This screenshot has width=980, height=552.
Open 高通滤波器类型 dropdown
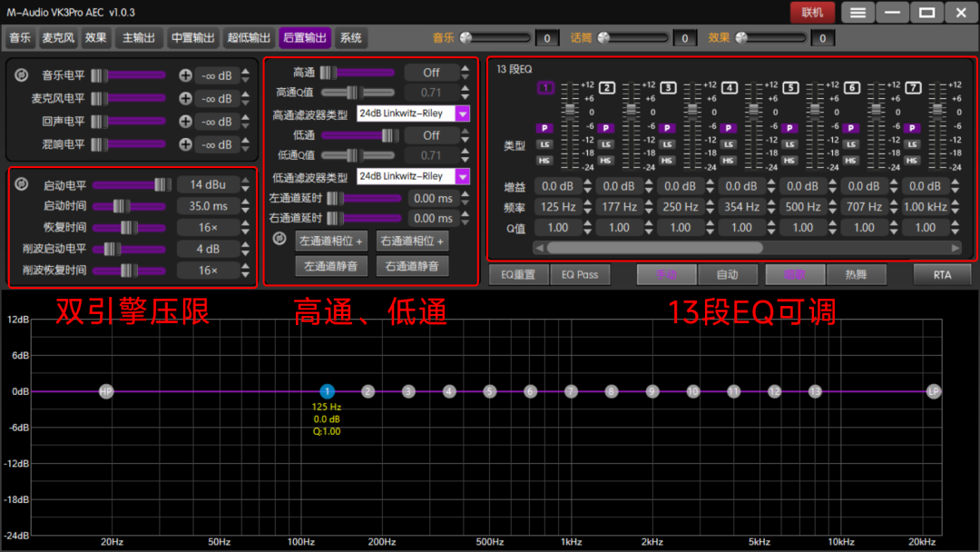(462, 113)
